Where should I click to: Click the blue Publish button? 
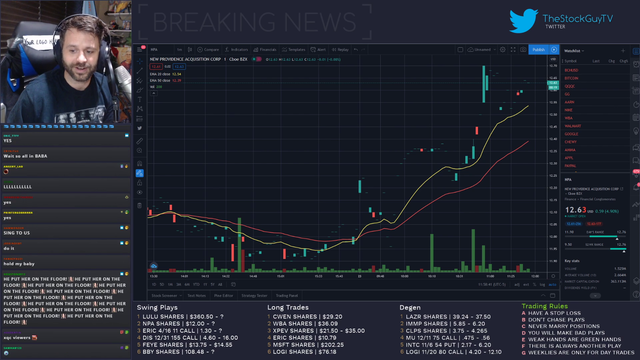[539, 49]
